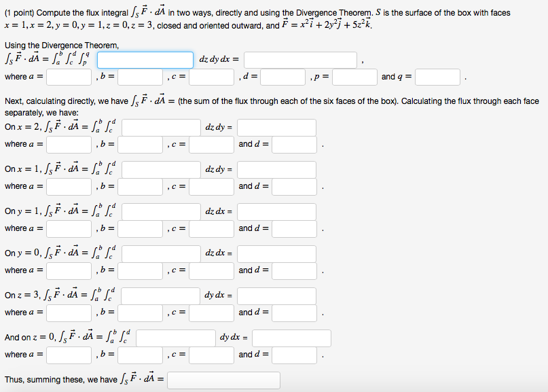Click the integrand field for the x = 1 face
The height and width of the screenshot is (392, 548).
(160, 169)
